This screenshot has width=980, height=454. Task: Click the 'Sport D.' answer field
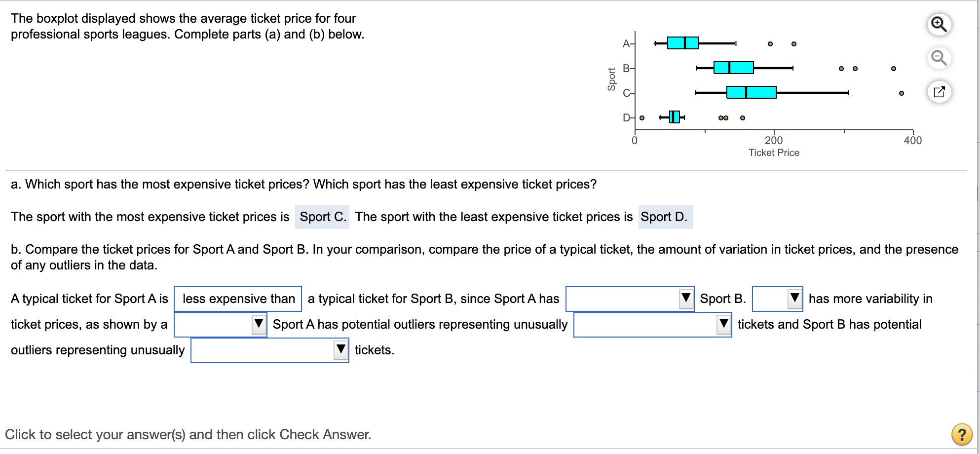click(x=665, y=217)
